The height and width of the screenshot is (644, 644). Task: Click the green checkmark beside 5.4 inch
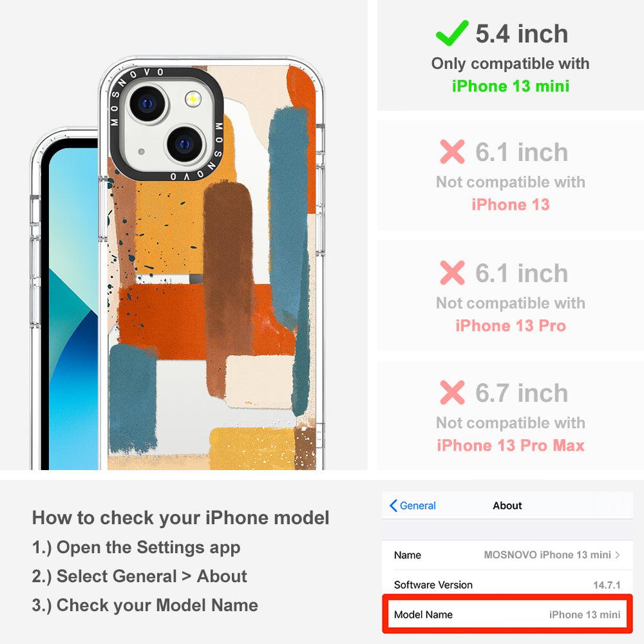pyautogui.click(x=452, y=33)
